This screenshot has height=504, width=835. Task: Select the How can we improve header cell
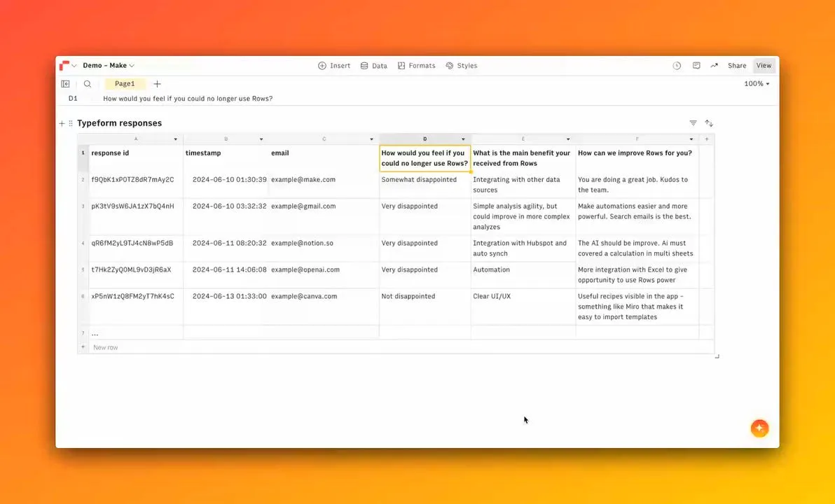coord(637,158)
